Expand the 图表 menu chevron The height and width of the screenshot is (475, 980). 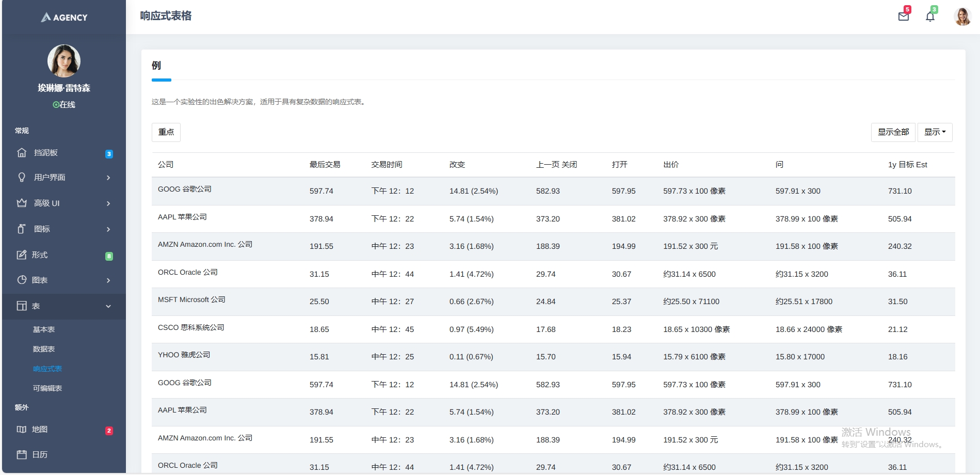click(x=108, y=280)
